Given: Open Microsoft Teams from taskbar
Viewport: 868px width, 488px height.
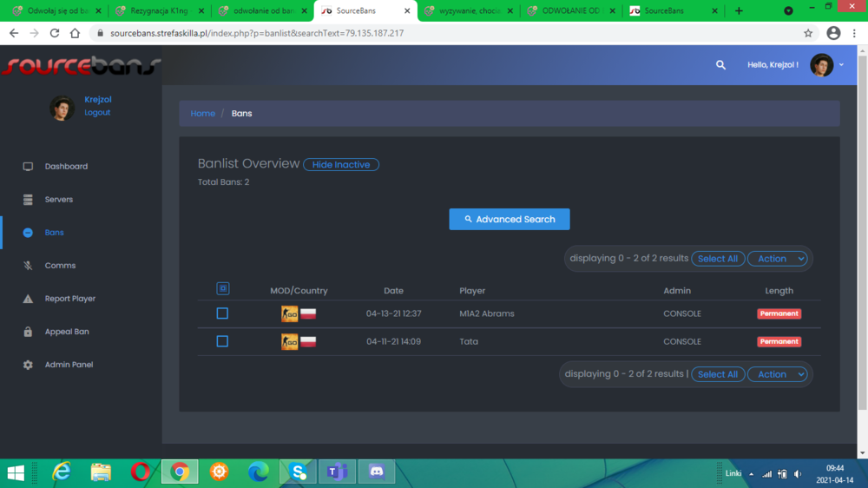Looking at the screenshot, I should coord(337,472).
